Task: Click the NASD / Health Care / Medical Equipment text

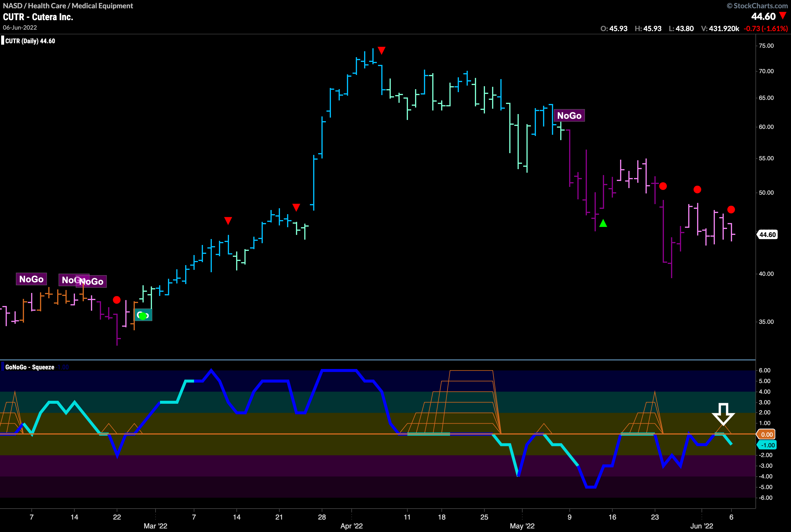Action: [68, 6]
